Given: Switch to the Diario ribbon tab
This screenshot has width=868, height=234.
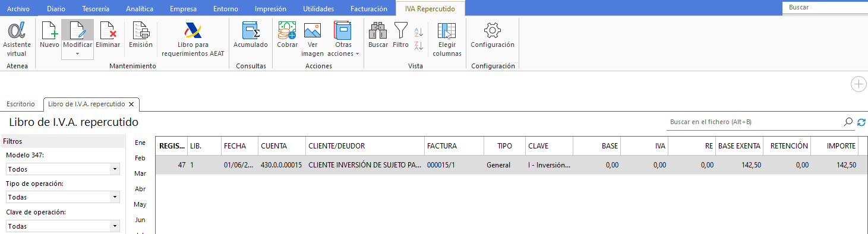Looking at the screenshot, I should 56,9.
